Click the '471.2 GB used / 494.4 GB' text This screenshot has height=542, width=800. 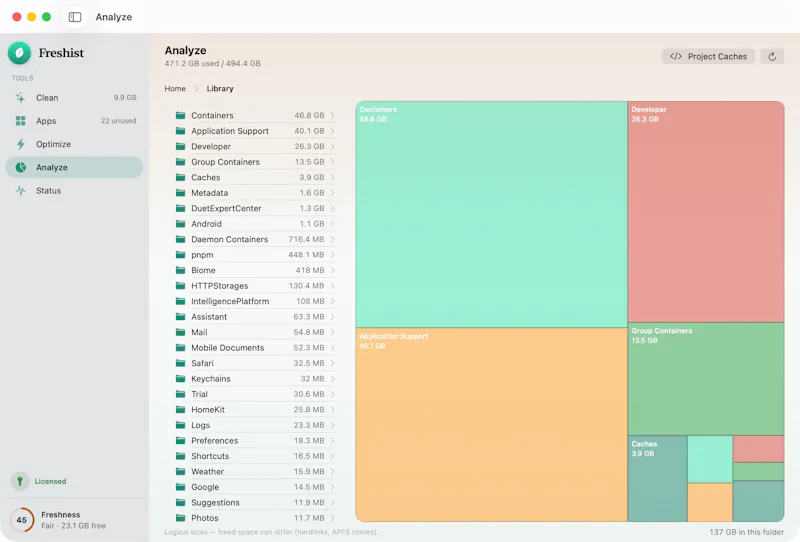[212, 64]
